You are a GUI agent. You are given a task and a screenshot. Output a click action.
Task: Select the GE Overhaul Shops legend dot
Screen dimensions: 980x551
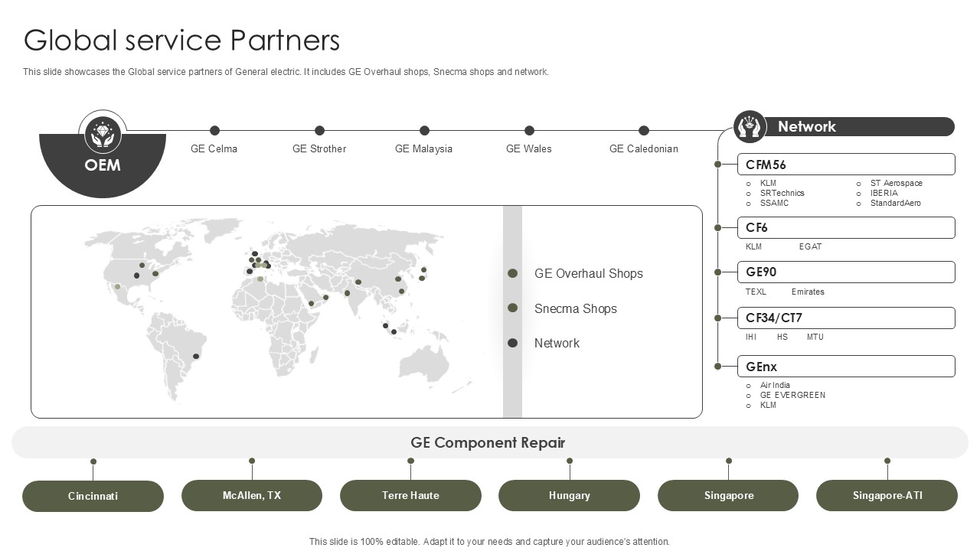513,273
